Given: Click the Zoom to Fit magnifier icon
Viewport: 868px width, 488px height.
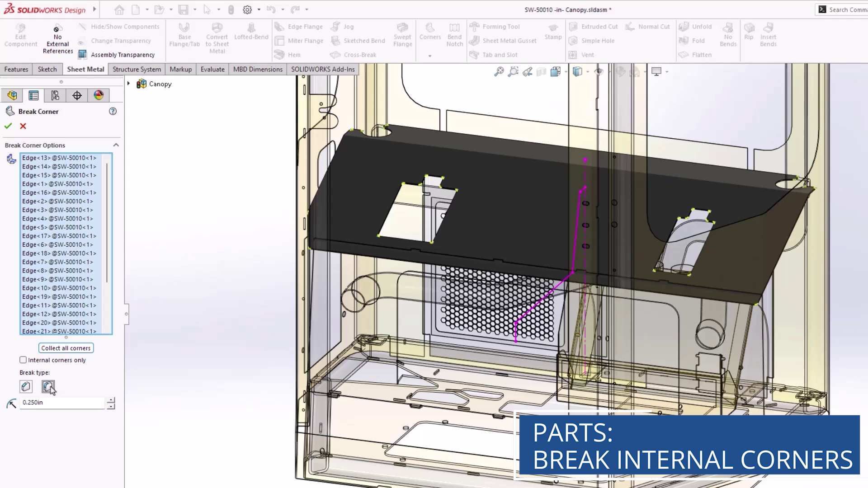Looking at the screenshot, I should [499, 71].
